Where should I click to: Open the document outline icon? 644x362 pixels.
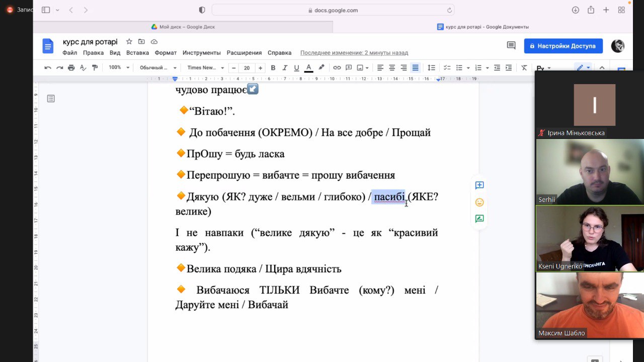tap(51, 99)
